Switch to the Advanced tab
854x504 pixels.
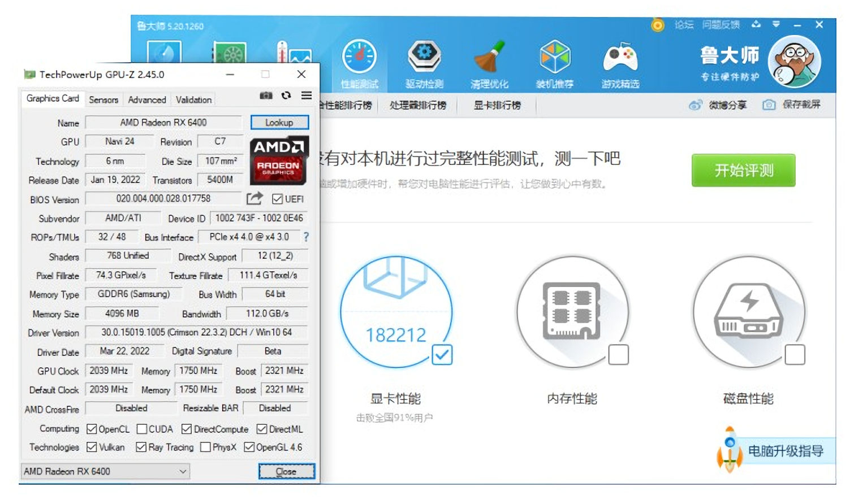[147, 100]
